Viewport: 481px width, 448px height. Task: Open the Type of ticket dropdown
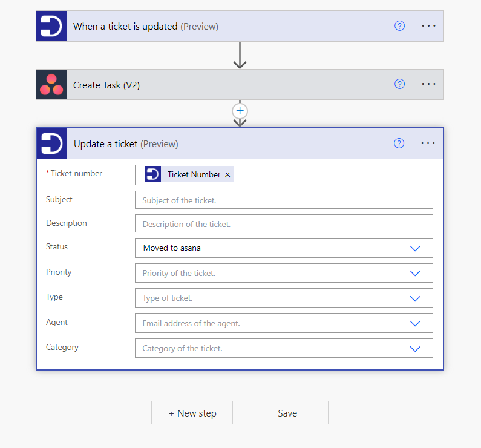284,298
